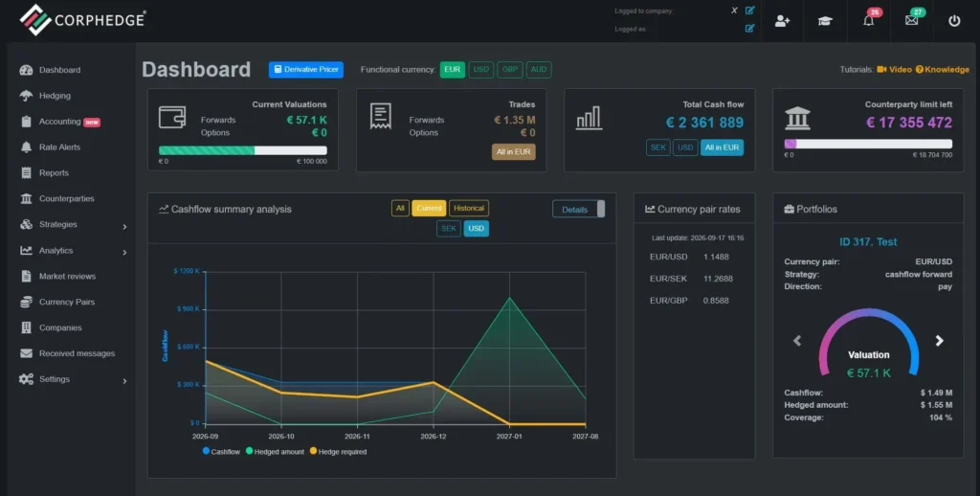Image resolution: width=980 pixels, height=496 pixels.
Task: Click the CorpHedge logo
Action: click(82, 20)
